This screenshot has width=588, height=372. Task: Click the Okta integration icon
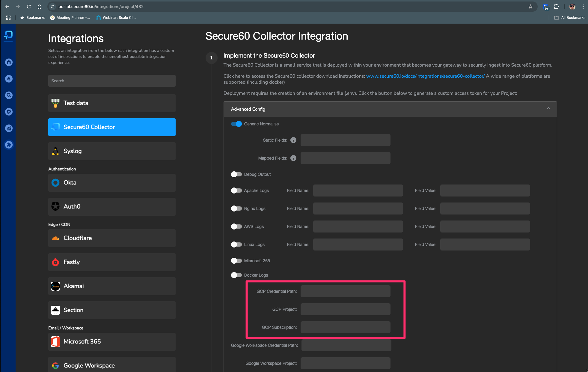point(55,182)
